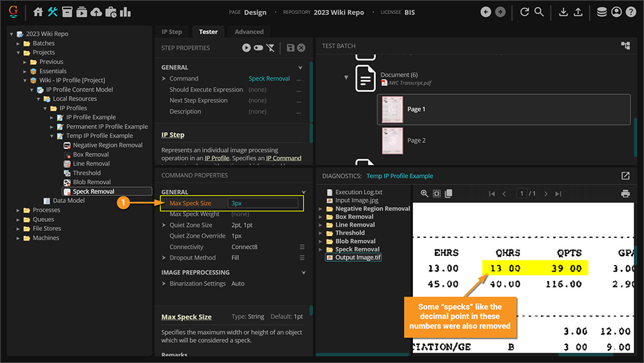Screen dimensions: 644x363
Task: Toggle the switch in Step Properties toolbar
Action: pos(258,48)
